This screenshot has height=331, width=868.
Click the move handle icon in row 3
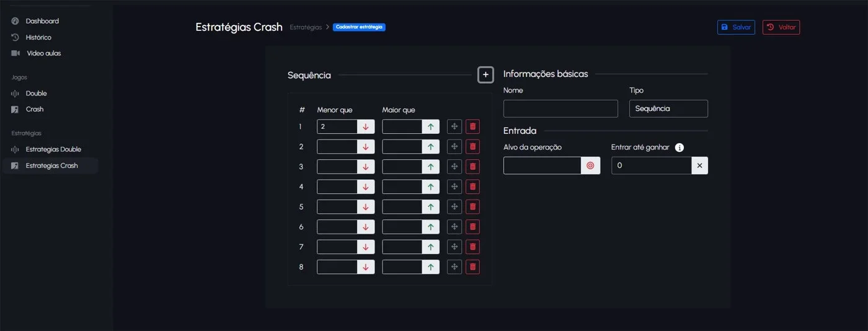[x=454, y=167]
